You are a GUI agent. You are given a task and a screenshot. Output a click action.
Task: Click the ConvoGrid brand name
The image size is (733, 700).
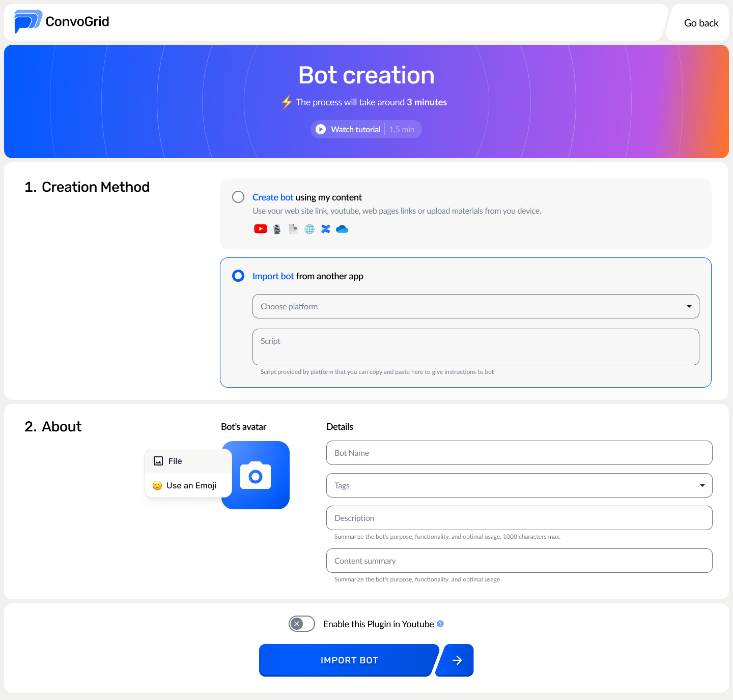click(77, 21)
